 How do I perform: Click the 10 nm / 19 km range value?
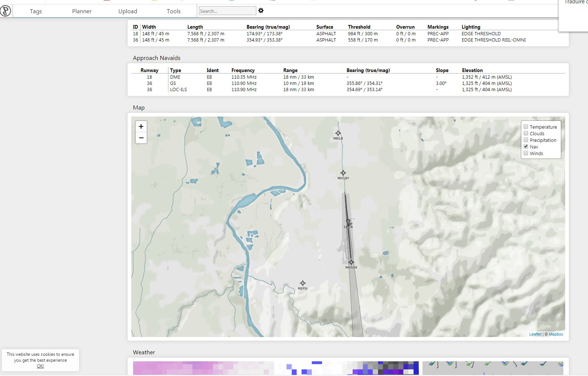tap(299, 83)
